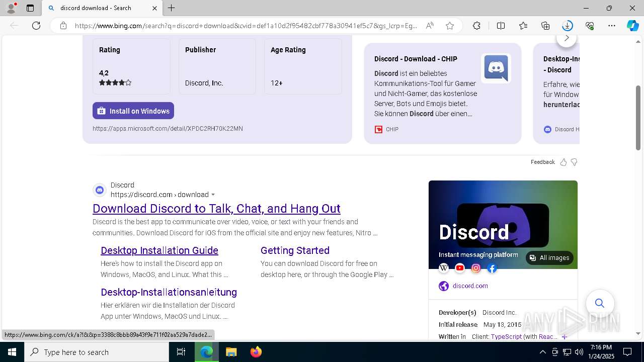644x362 pixels.
Task: Click the Feedback text link
Action: click(542, 162)
